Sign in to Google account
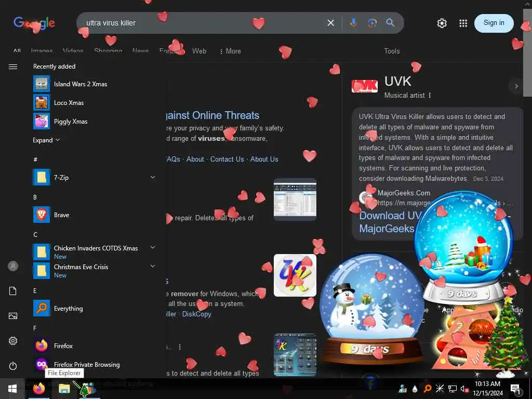Image resolution: width=532 pixels, height=399 pixels. pos(494,23)
